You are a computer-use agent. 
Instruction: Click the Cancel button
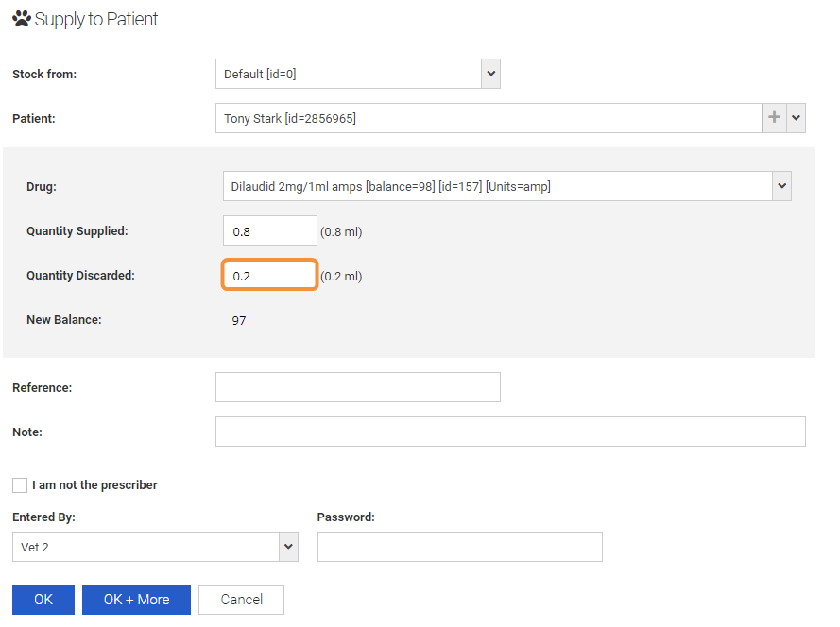click(x=241, y=600)
